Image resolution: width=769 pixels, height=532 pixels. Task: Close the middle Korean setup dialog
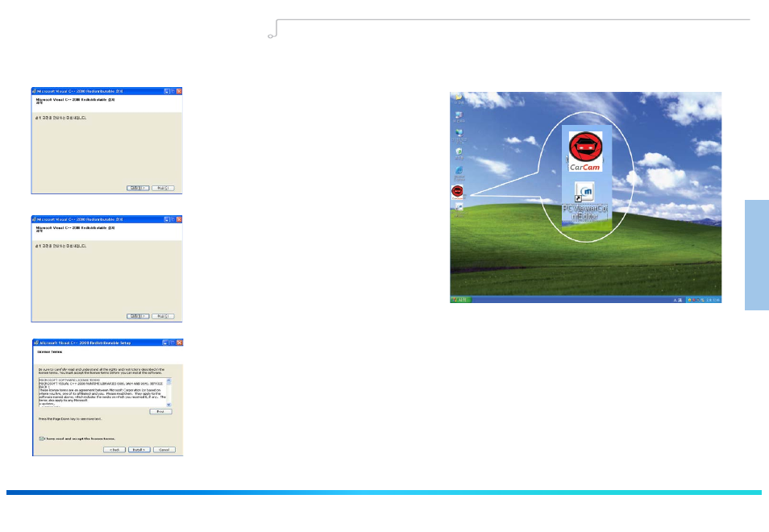pos(179,219)
